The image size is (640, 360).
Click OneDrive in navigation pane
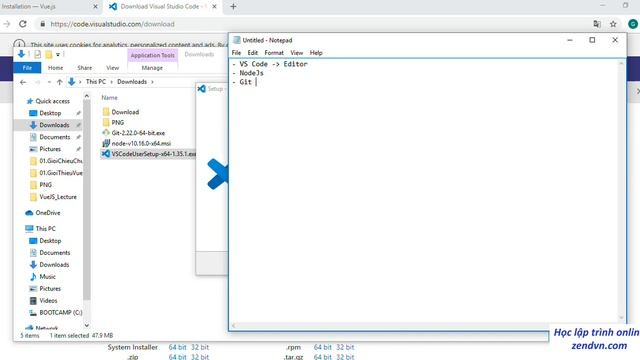(47, 213)
